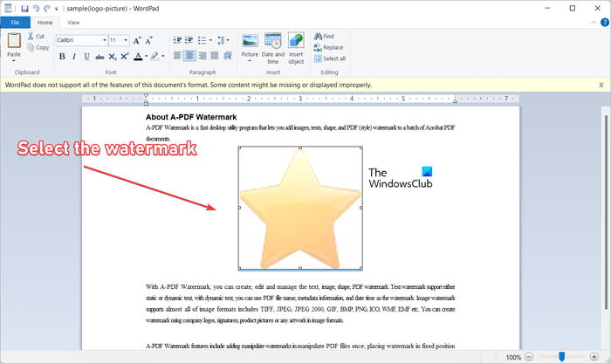
Task: Open the list style dropdown arrow
Action: 210,40
